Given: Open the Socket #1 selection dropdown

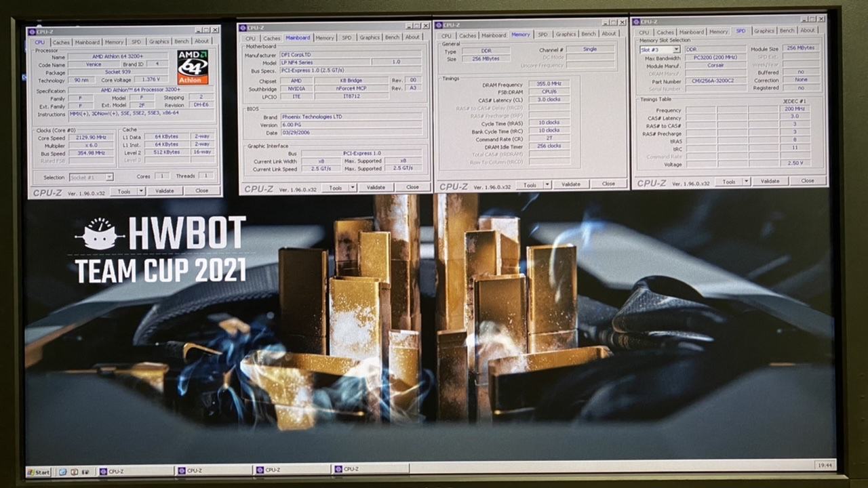Looking at the screenshot, I should [x=108, y=177].
